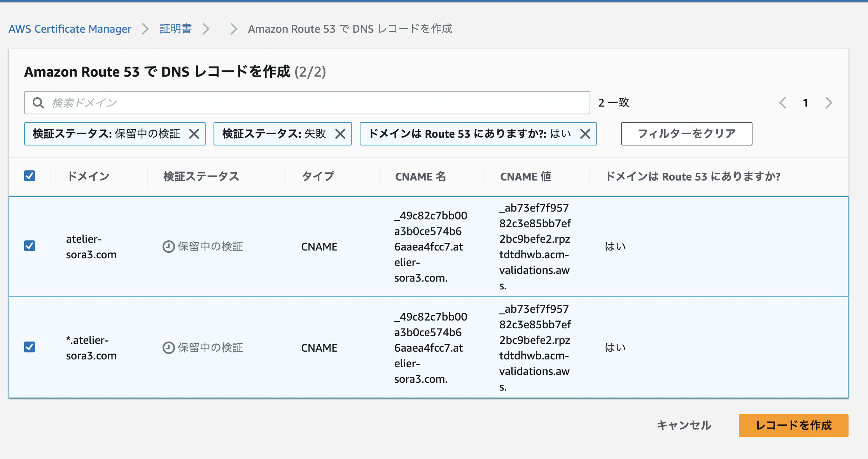Click the フィルターをクリア button
Image resolution: width=868 pixels, height=459 pixels.
click(686, 134)
